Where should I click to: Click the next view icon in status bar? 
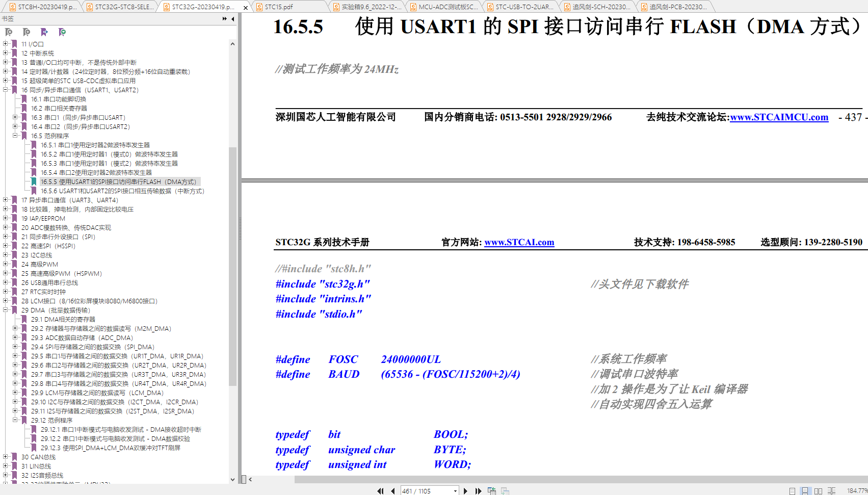point(505,491)
